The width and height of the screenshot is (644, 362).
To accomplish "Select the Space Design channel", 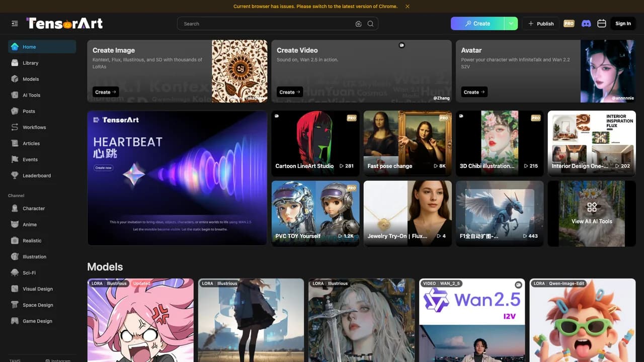I will (x=42, y=305).
